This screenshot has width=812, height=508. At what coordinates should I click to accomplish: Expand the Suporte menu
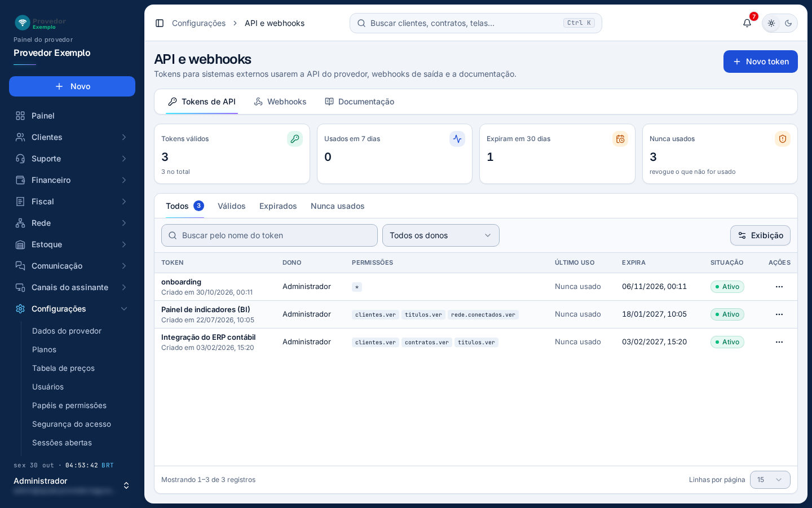pyautogui.click(x=72, y=159)
